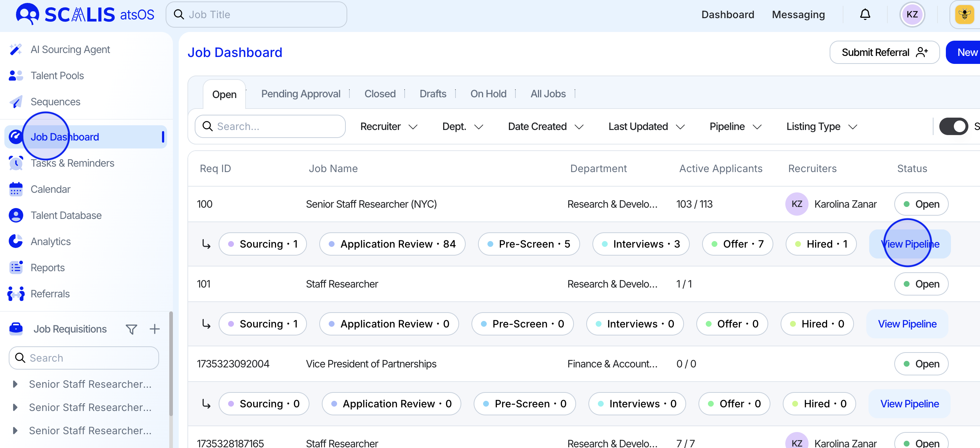Toggle the switch beside Listing Type filter
Image resolution: width=980 pixels, height=448 pixels.
coord(953,127)
